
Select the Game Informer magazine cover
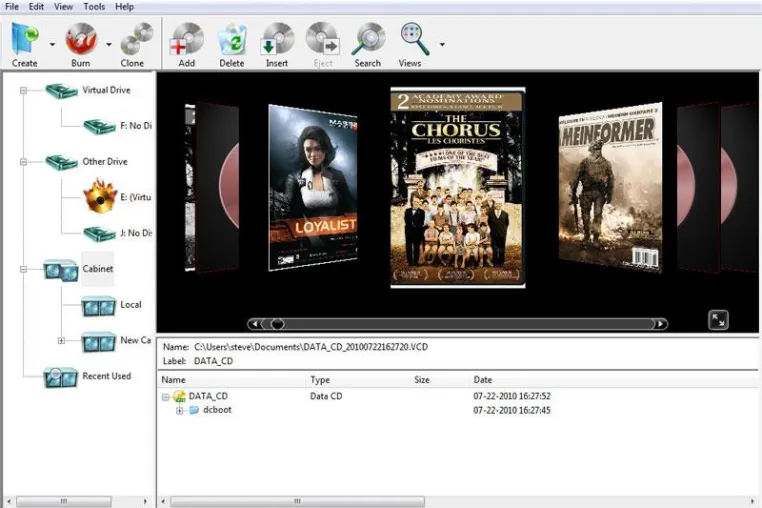click(x=610, y=187)
